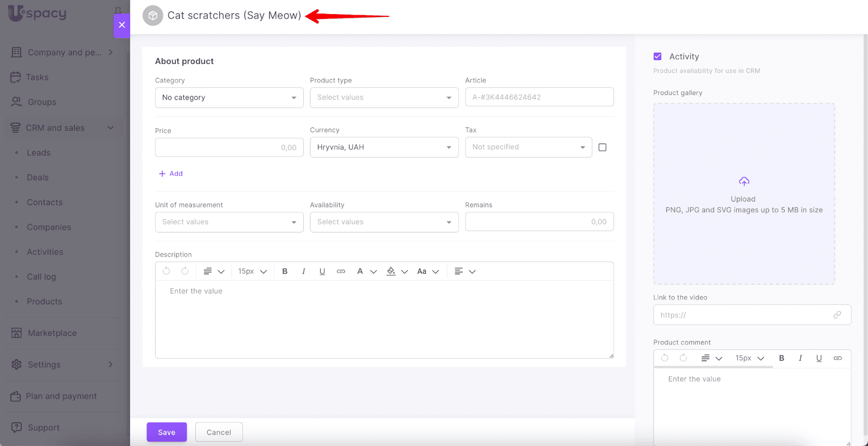The width and height of the screenshot is (868, 446).
Task: Insert link icon in Description toolbar
Action: [x=341, y=271]
